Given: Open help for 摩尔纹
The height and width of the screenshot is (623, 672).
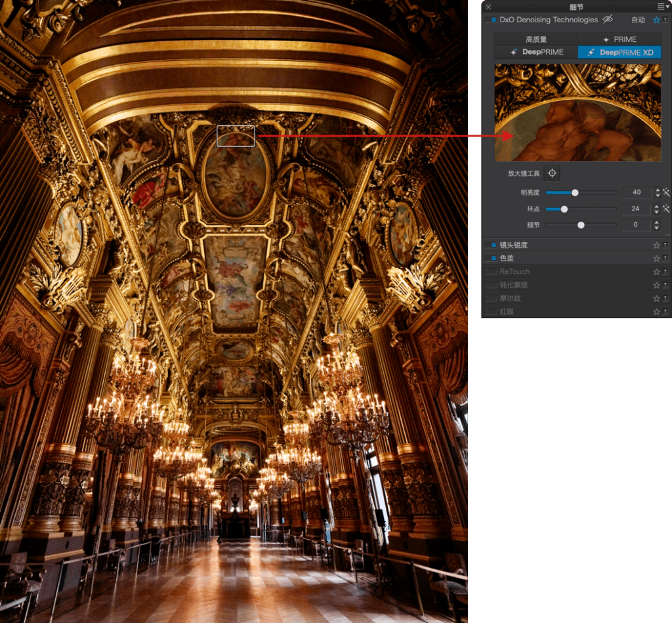Looking at the screenshot, I should (x=665, y=298).
